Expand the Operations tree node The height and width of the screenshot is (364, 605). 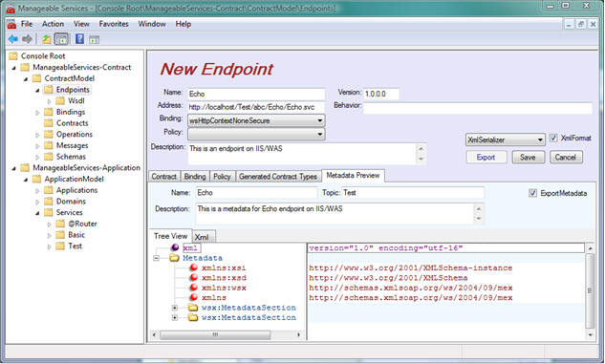pos(37,135)
